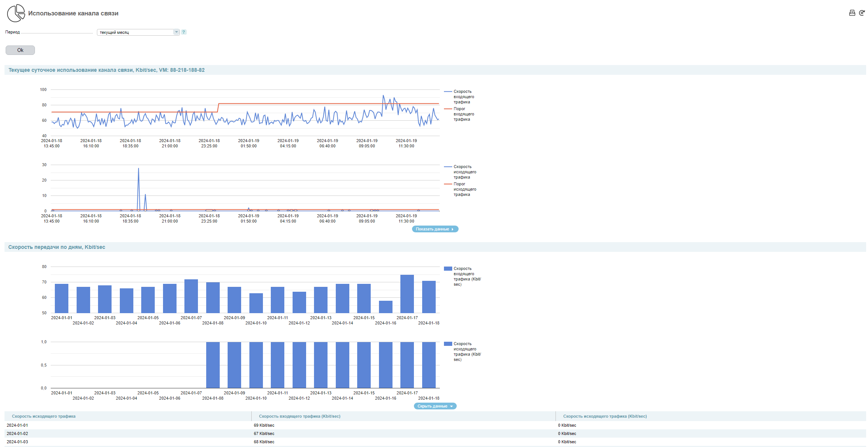Click blue legend line for Скорость входящего трафика
Viewport: 868px width, 447px height.
tap(448, 92)
